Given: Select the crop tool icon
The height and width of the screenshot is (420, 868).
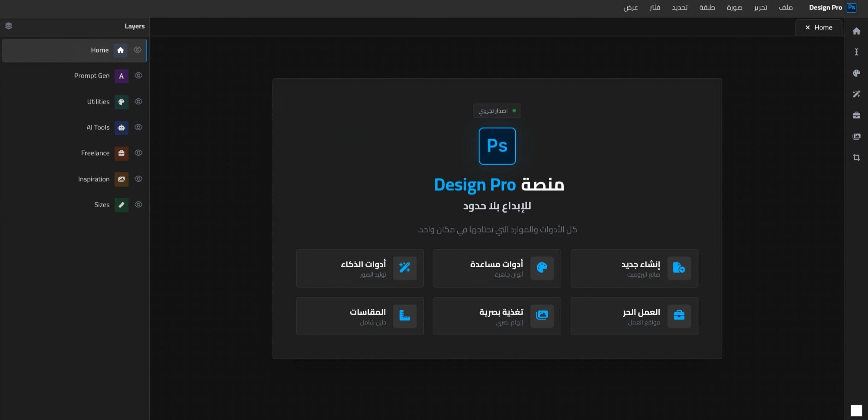Looking at the screenshot, I should [x=856, y=158].
